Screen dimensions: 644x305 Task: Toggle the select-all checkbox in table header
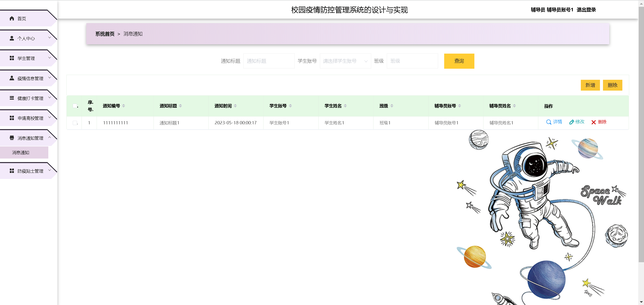tap(75, 106)
